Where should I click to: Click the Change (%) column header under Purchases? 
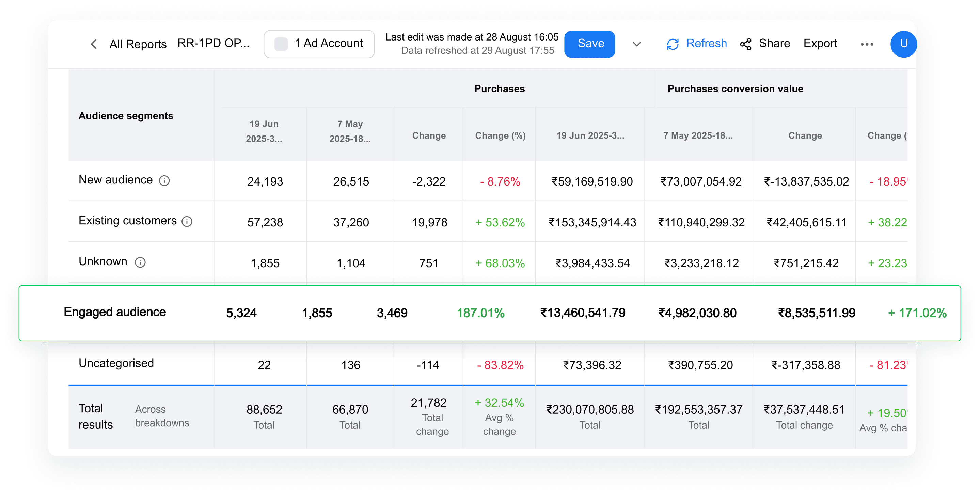[500, 135]
